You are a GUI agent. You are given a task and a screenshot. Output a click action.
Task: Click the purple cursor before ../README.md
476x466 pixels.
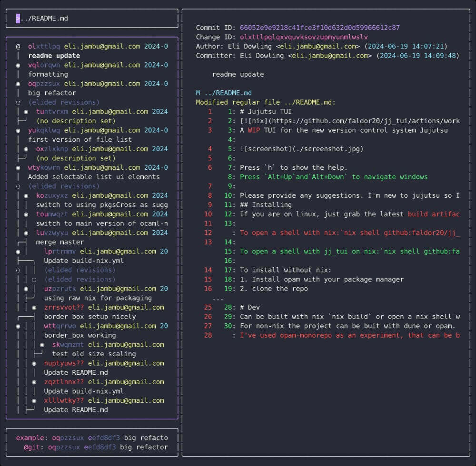pos(18,19)
